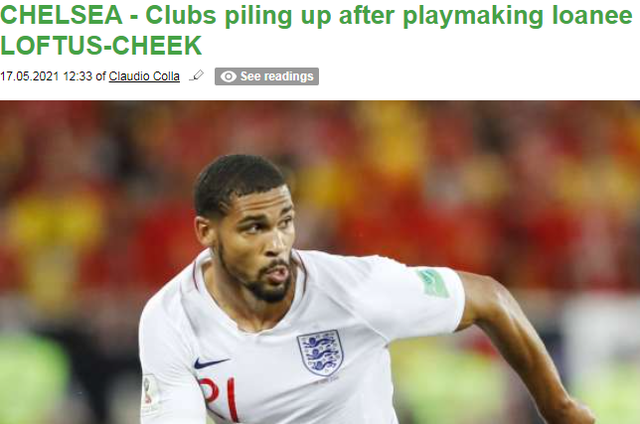Image resolution: width=640 pixels, height=424 pixels.
Task: Click the green badge on player's sleeve
Action: coord(433,282)
